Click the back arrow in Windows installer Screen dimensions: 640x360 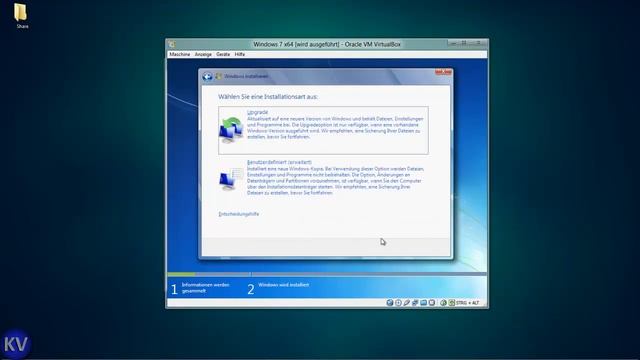click(207, 76)
